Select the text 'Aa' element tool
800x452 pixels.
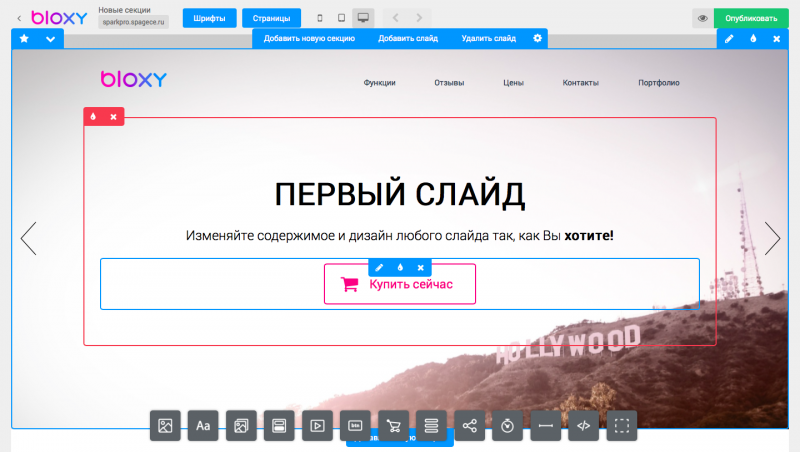click(x=203, y=425)
